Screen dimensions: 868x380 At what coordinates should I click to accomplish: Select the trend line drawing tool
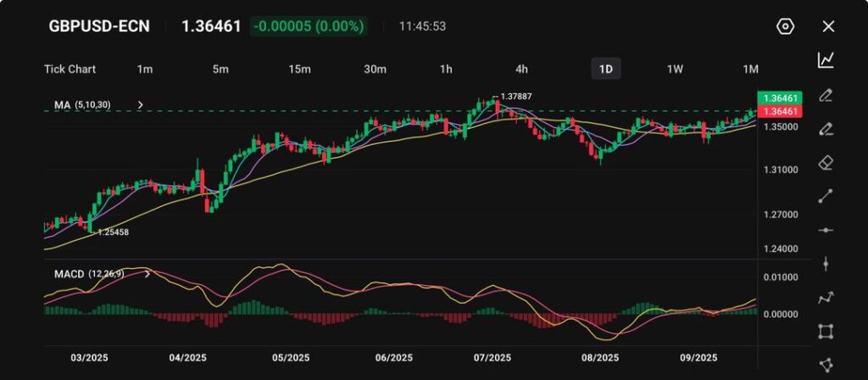[826, 196]
